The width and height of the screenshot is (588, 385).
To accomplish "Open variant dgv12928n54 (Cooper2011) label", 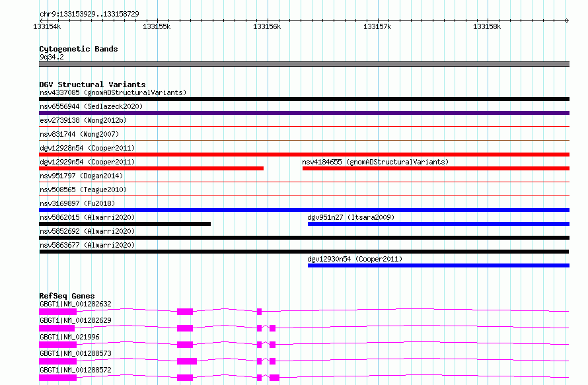I will click(87, 148).
